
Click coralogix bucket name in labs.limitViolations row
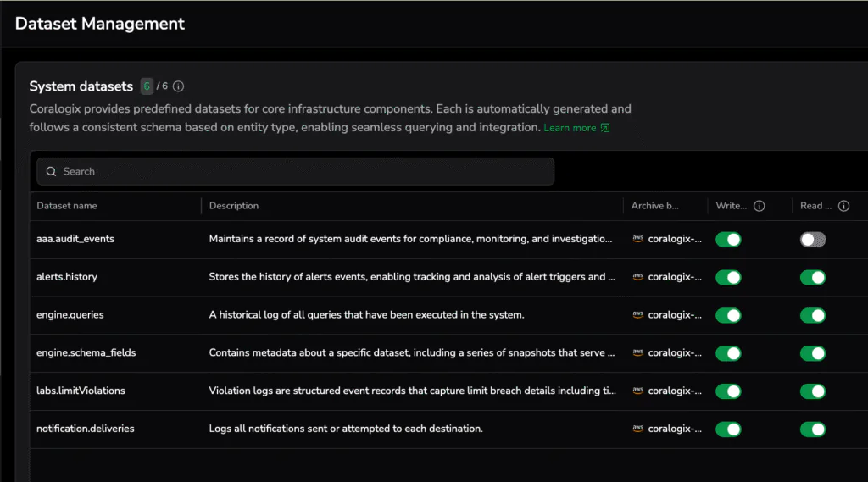coord(675,391)
